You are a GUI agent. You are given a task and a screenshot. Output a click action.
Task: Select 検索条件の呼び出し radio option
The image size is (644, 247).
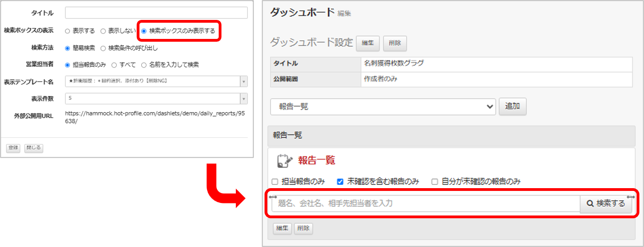pyautogui.click(x=103, y=48)
